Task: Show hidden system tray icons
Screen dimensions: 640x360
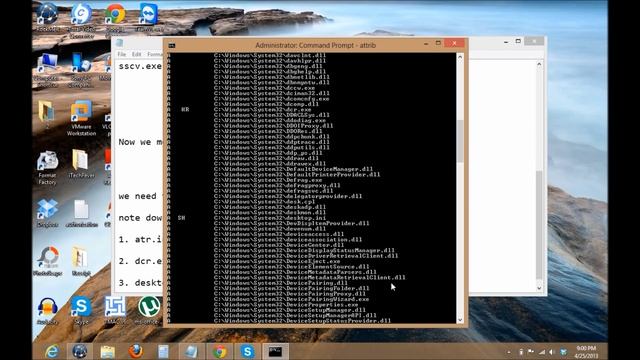Action: pos(509,352)
